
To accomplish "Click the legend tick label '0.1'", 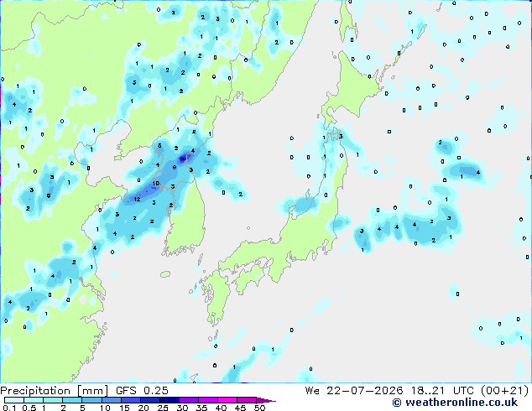I will (x=9, y=408).
